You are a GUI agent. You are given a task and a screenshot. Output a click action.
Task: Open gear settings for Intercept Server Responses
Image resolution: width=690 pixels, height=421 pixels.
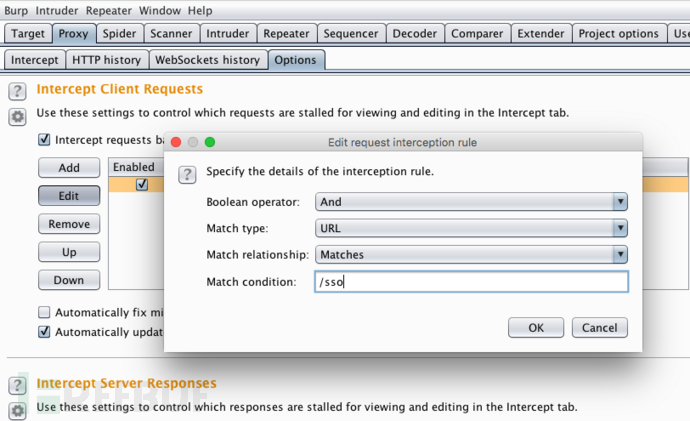click(17, 410)
